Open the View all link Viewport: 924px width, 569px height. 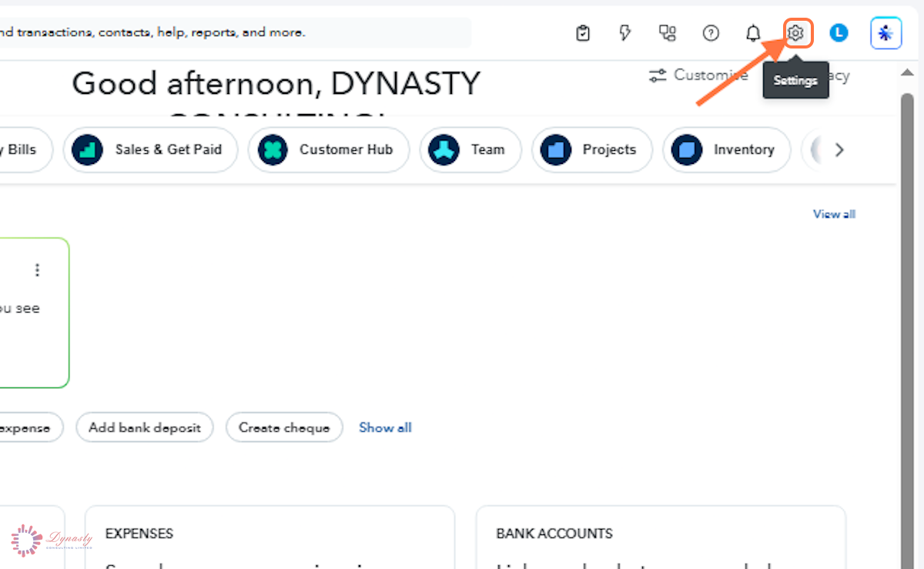(x=834, y=214)
